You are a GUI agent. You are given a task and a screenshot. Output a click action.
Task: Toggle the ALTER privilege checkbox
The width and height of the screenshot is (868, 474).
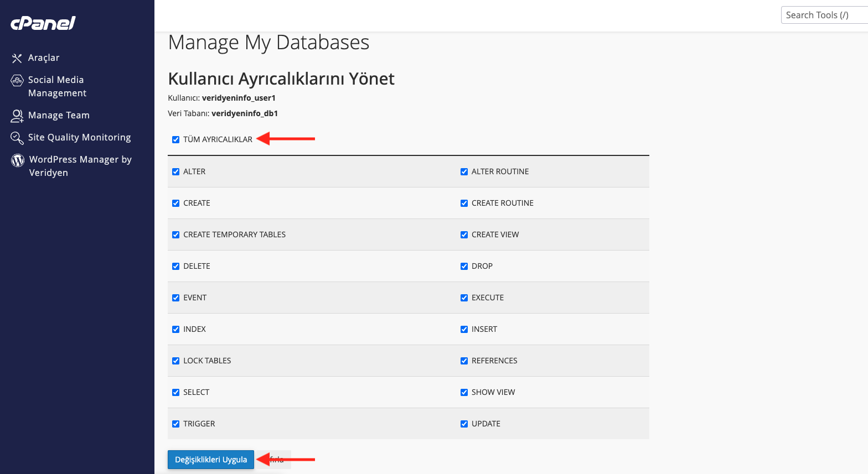click(176, 172)
